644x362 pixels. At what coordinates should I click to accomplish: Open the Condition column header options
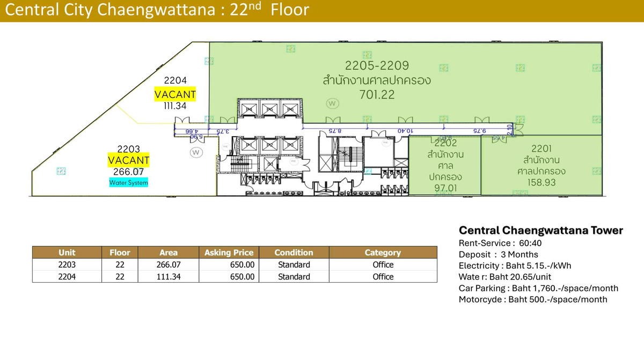[x=294, y=253]
